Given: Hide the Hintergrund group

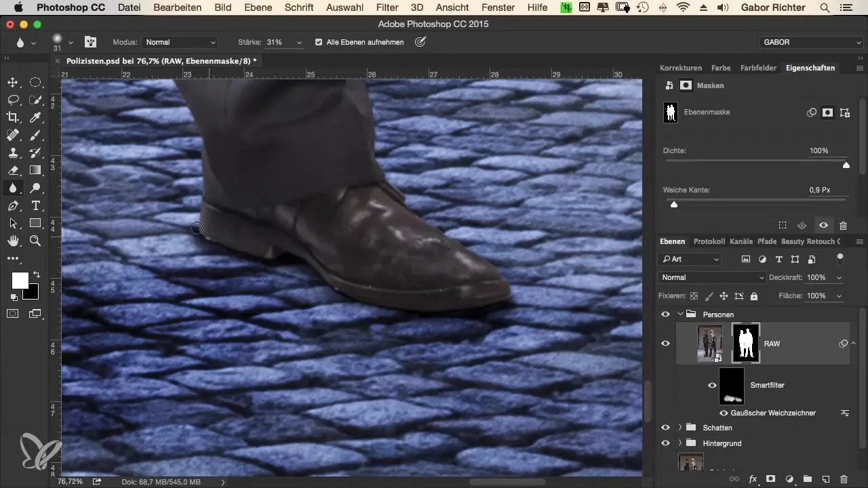Looking at the screenshot, I should (x=665, y=443).
